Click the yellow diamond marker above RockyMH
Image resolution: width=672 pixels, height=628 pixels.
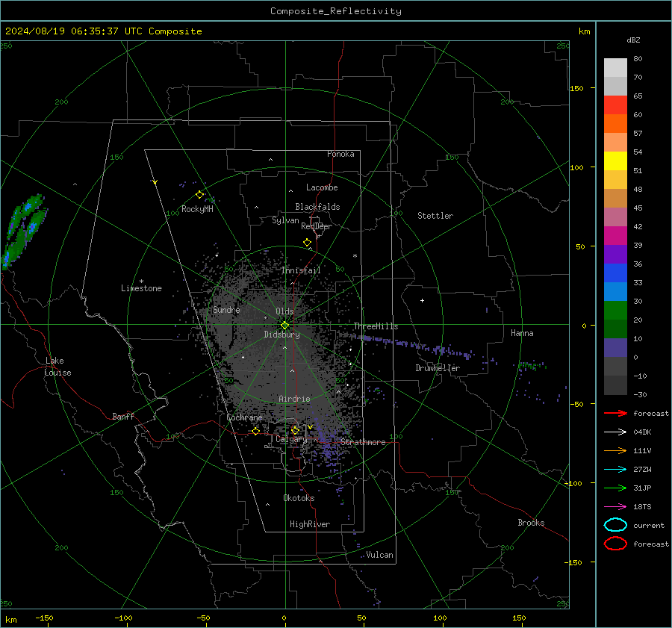(199, 195)
